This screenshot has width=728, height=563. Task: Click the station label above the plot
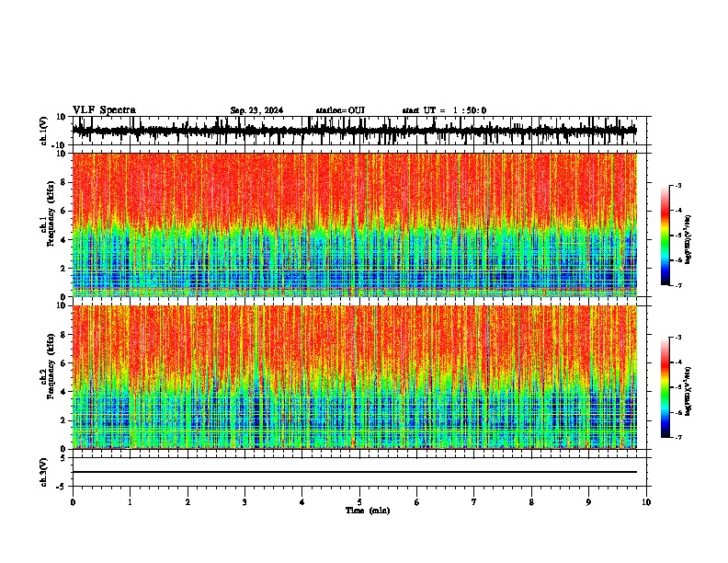[340, 110]
